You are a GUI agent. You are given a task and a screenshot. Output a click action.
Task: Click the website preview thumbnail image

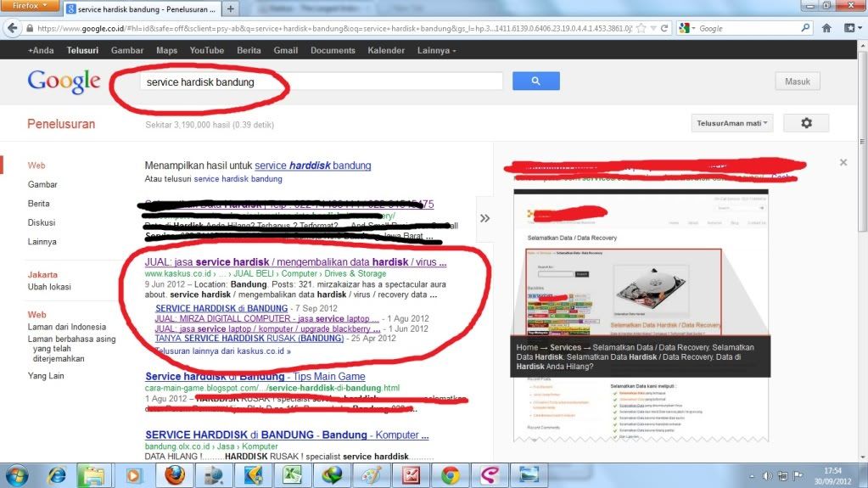coord(641,315)
